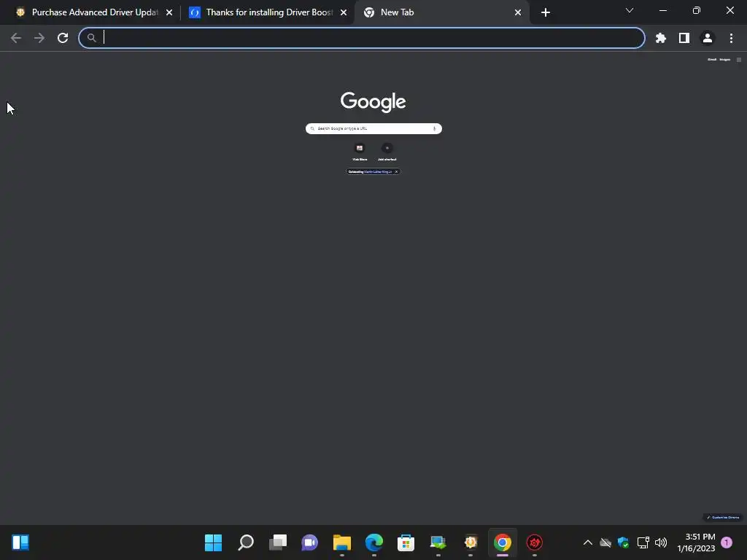Click the OneDrive cloud tray icon
This screenshot has height=560, width=747.
(605, 542)
